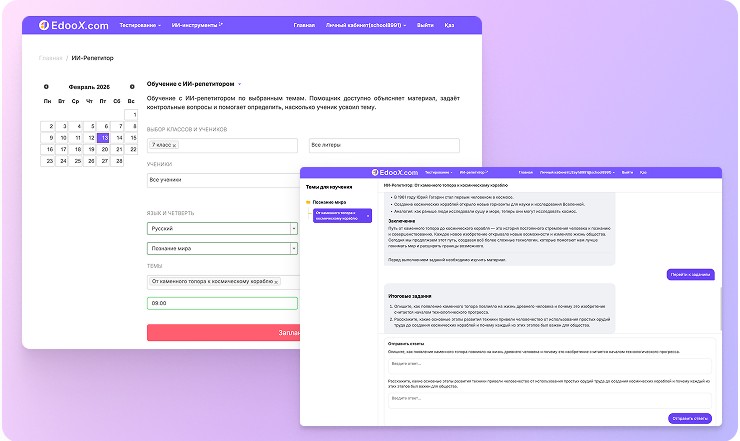Open 'Личный кабинет(school8991)' dropdown in the back window
Viewport: 740px width, 441px height.
366,25
